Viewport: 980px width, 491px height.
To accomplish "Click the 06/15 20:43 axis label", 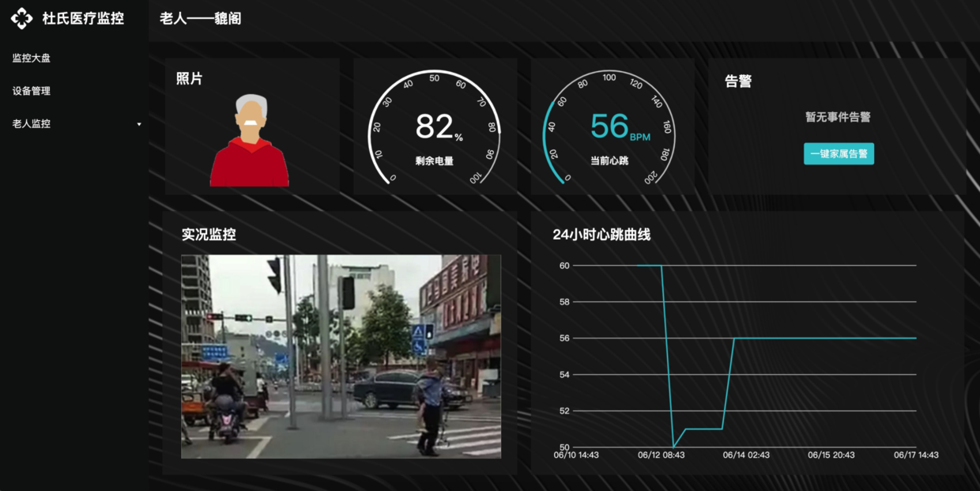I will 831,455.
